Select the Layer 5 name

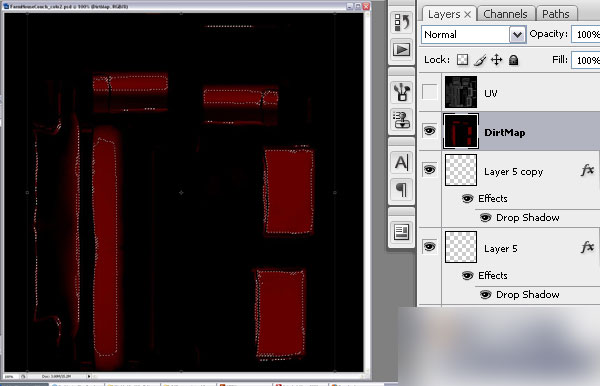click(x=501, y=249)
